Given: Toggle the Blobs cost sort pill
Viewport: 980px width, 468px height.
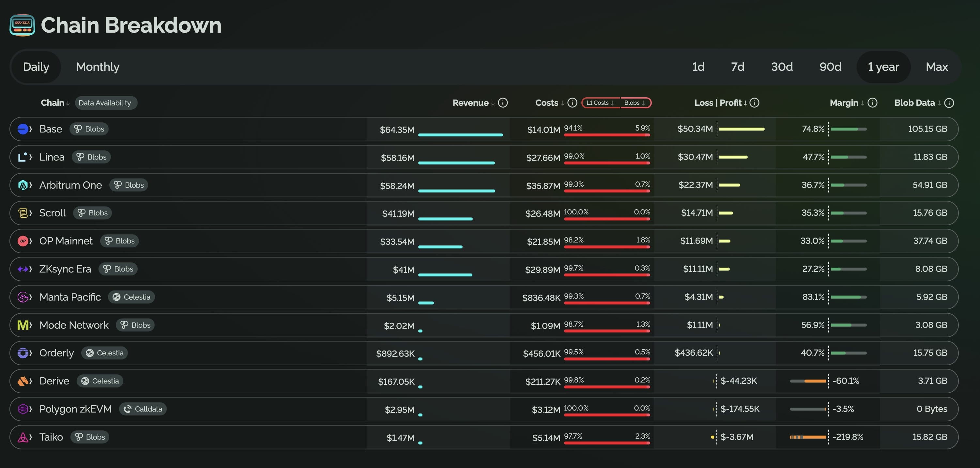Looking at the screenshot, I should [635, 103].
